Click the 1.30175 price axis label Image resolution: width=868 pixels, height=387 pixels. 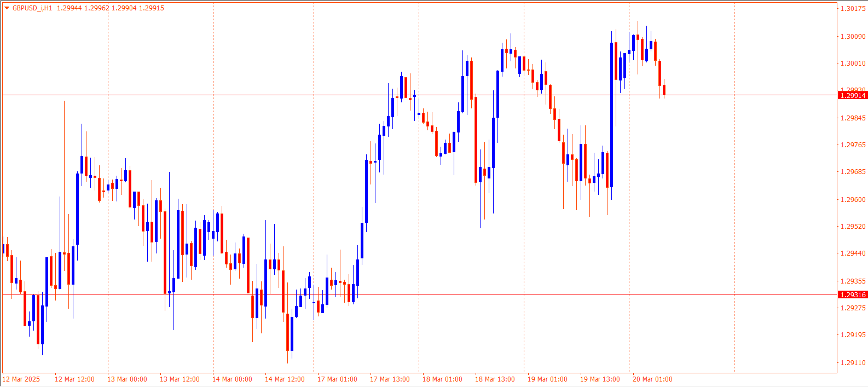pyautogui.click(x=853, y=9)
